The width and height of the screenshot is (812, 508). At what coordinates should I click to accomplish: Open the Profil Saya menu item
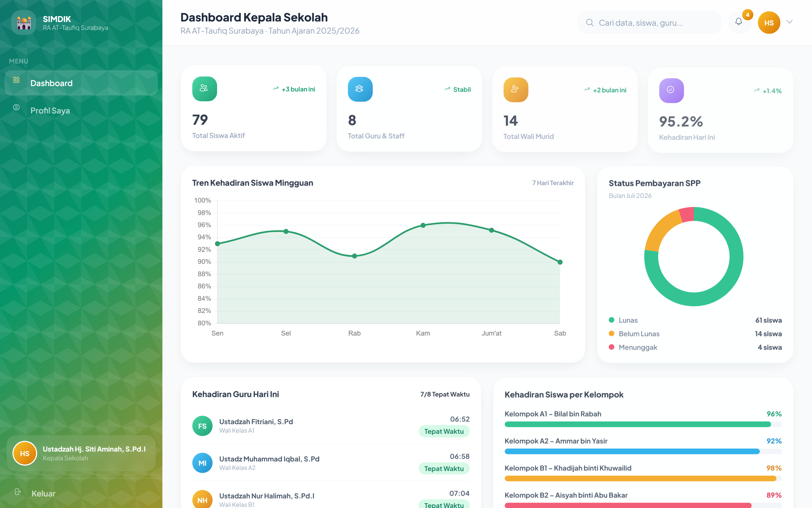[x=81, y=110]
